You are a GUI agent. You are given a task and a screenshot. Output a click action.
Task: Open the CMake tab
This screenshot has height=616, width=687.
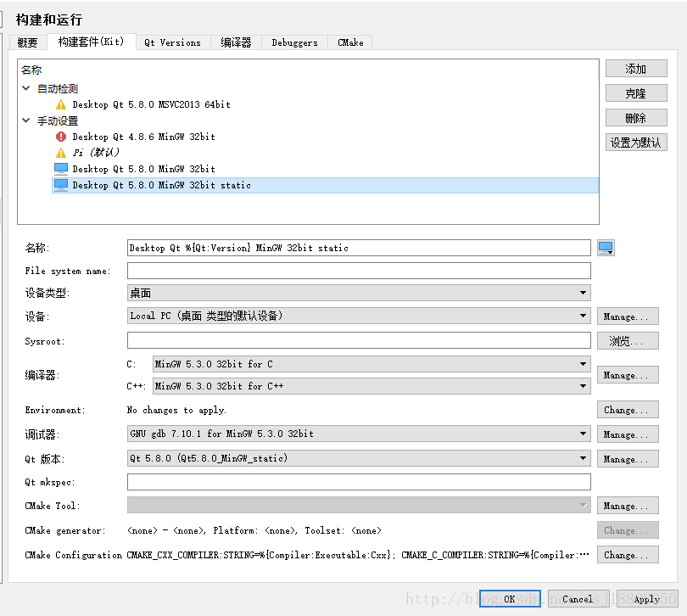pyautogui.click(x=349, y=42)
